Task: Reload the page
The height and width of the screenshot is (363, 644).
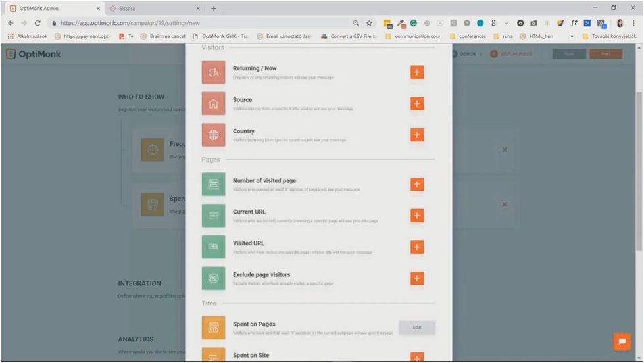Action: (37, 22)
